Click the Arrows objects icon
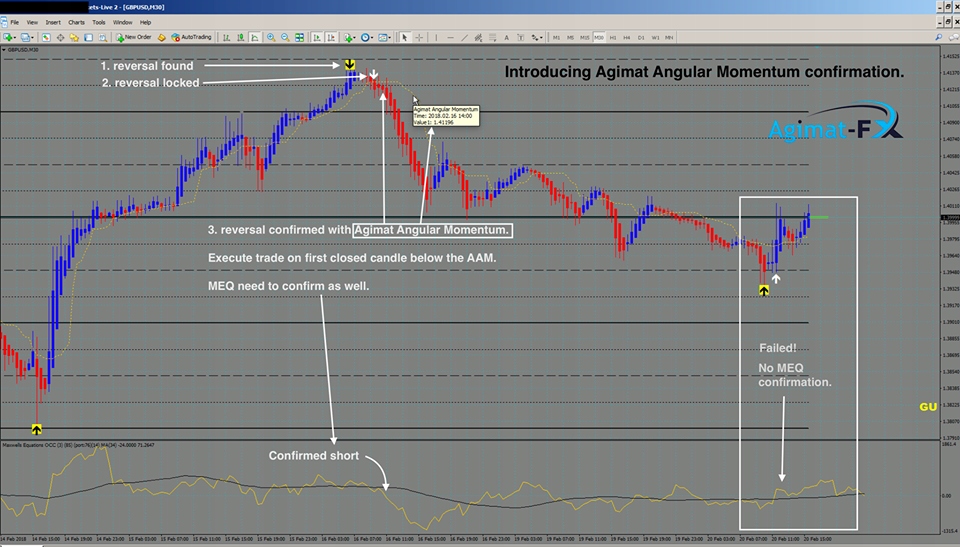This screenshot has width=960, height=547. tap(534, 37)
